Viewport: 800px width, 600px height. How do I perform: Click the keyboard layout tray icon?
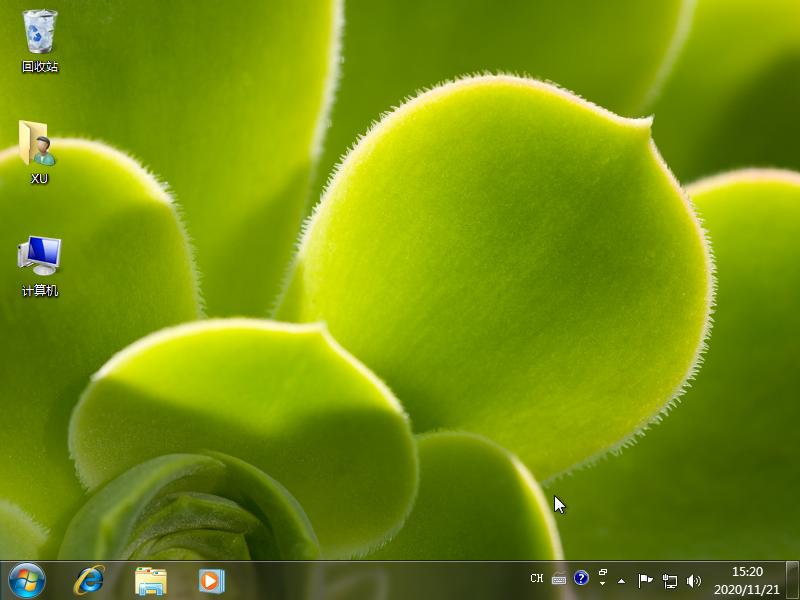[x=559, y=578]
